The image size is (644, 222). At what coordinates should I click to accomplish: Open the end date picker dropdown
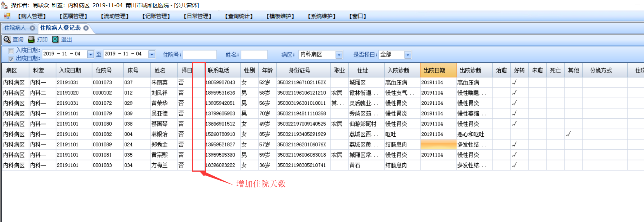pyautogui.click(x=152, y=54)
